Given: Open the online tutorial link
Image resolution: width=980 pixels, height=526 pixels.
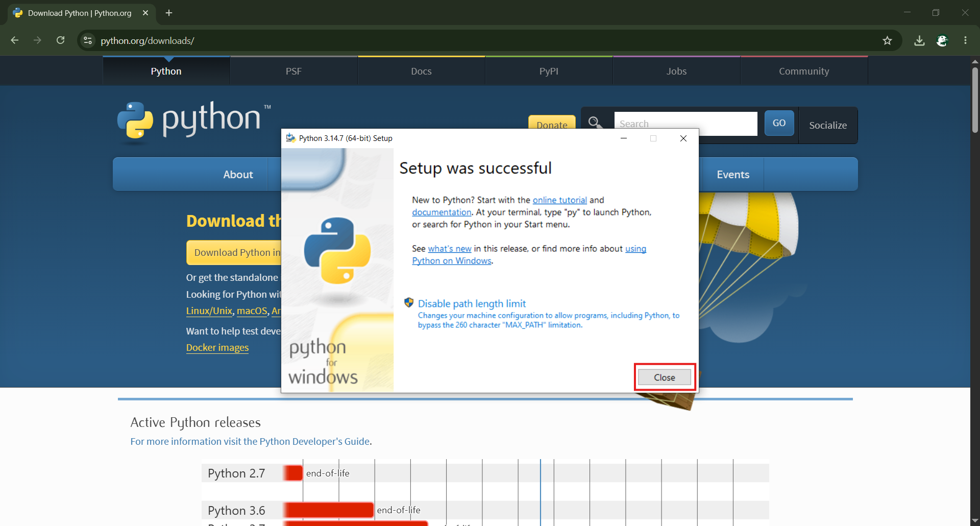Looking at the screenshot, I should pyautogui.click(x=559, y=200).
